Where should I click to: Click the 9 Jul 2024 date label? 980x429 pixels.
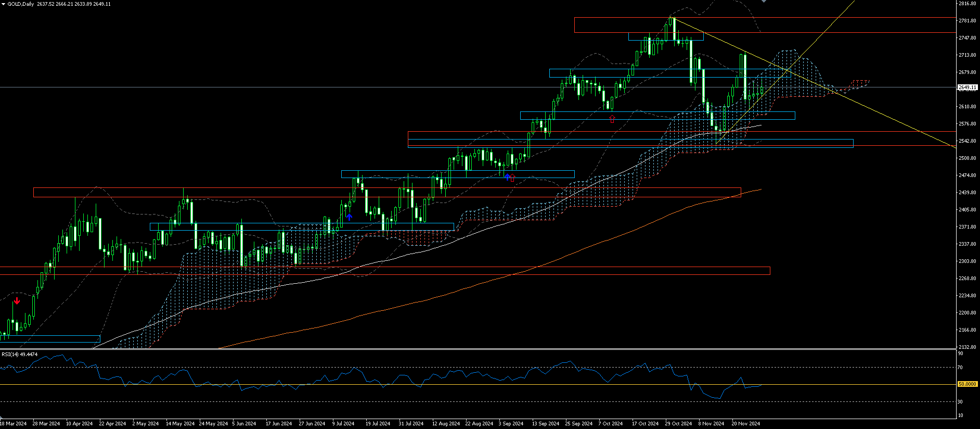(343, 424)
